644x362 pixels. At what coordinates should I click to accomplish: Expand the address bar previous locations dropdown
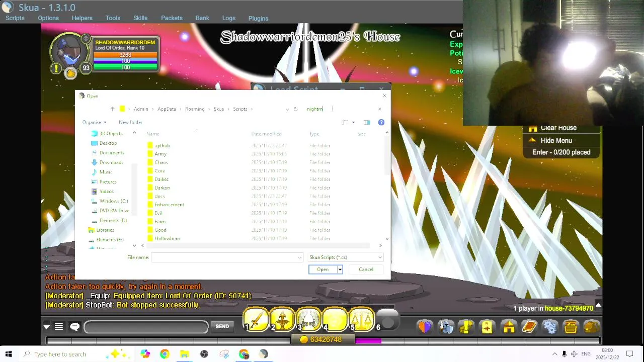point(287,109)
